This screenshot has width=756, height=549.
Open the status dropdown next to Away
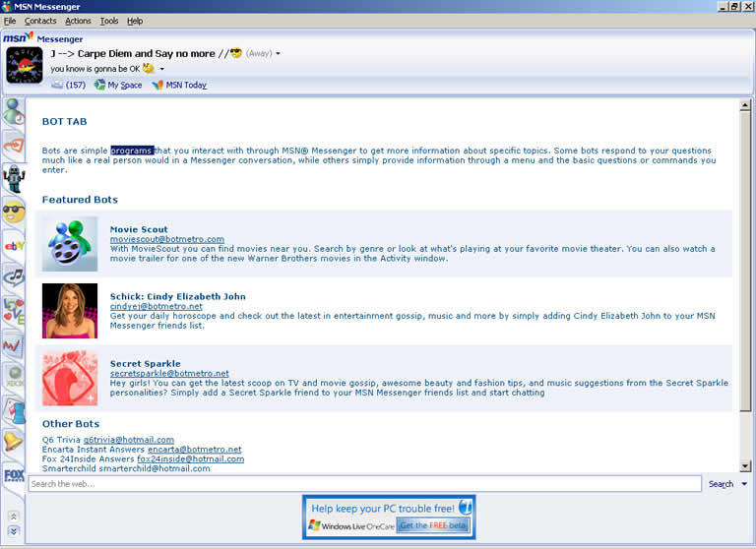click(x=278, y=53)
